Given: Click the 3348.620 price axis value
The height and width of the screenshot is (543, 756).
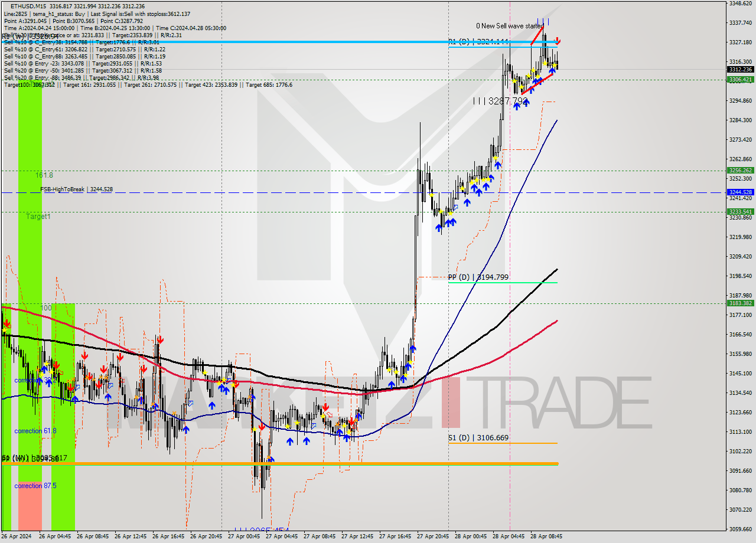Looking at the screenshot, I should tap(740, 3).
